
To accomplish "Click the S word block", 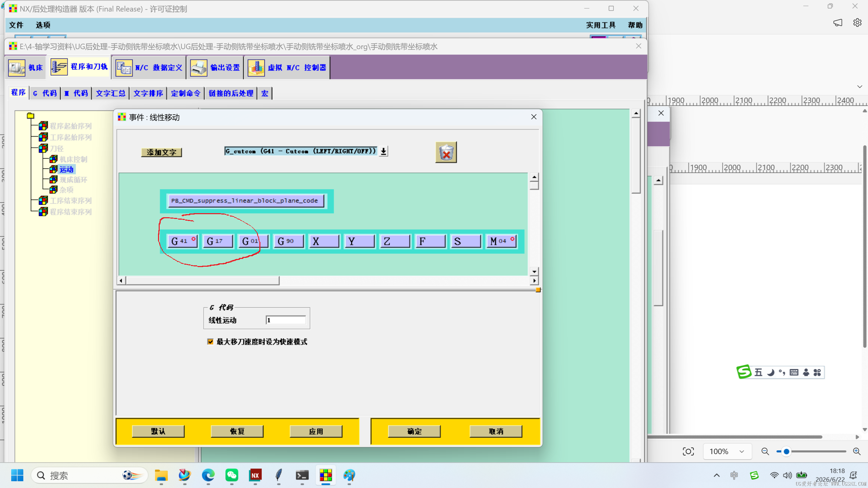I will click(x=466, y=241).
